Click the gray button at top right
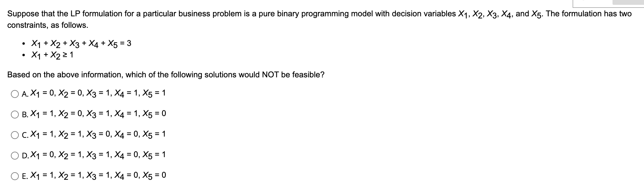This screenshot has width=644, height=194. click(629, 2)
